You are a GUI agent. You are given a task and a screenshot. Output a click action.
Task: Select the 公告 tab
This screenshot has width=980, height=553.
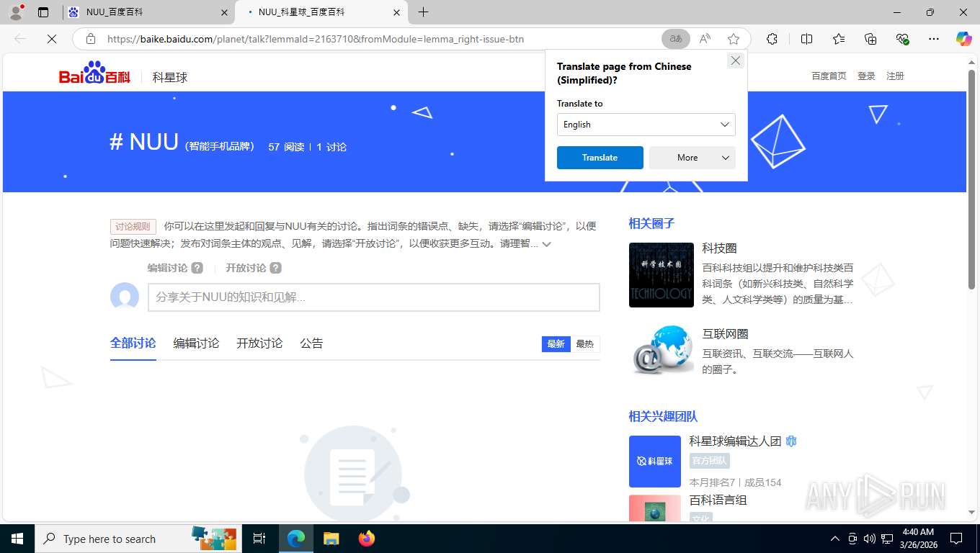311,343
